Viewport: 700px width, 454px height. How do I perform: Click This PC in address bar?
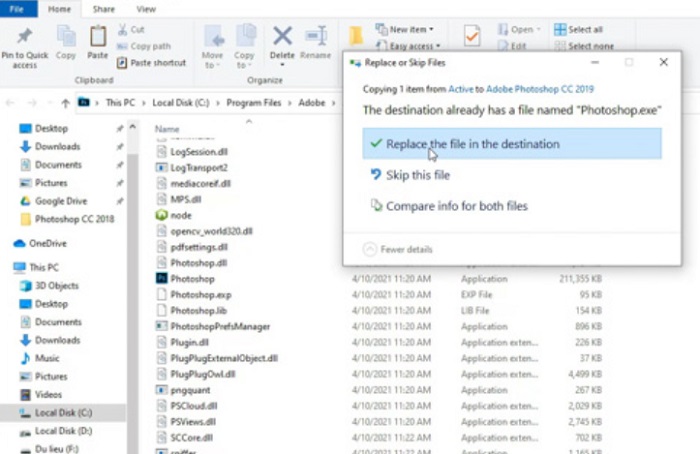point(120,103)
